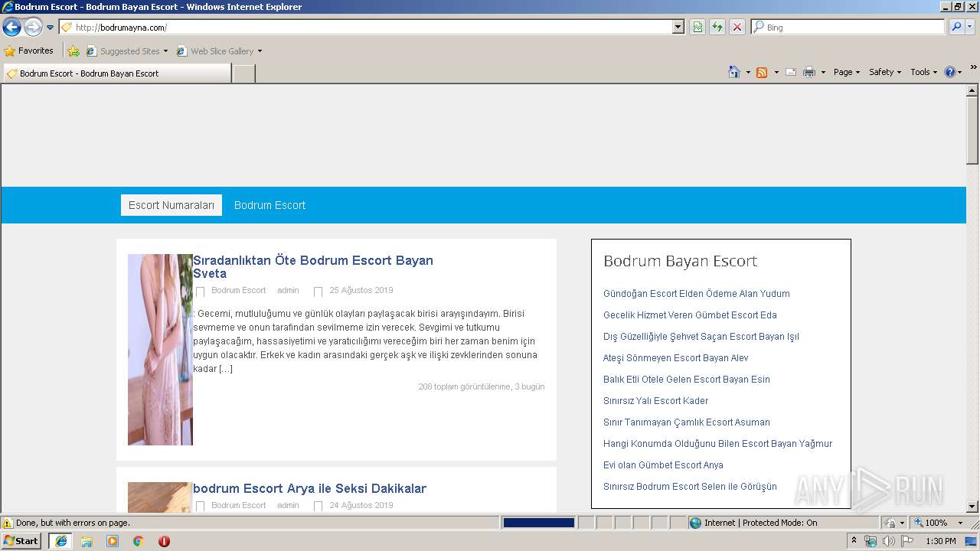Go back with the Back arrow button
This screenshot has height=551, width=980.
tap(11, 28)
